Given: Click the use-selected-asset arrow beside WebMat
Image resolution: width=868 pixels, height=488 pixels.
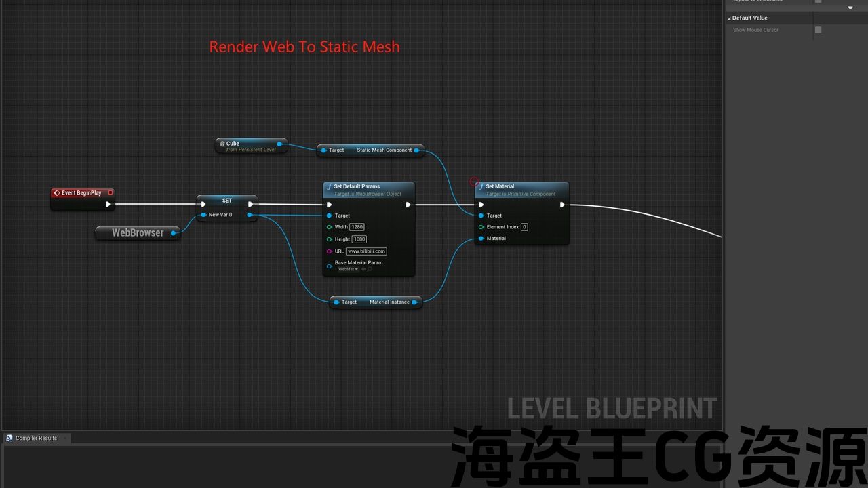Looking at the screenshot, I should click(363, 270).
